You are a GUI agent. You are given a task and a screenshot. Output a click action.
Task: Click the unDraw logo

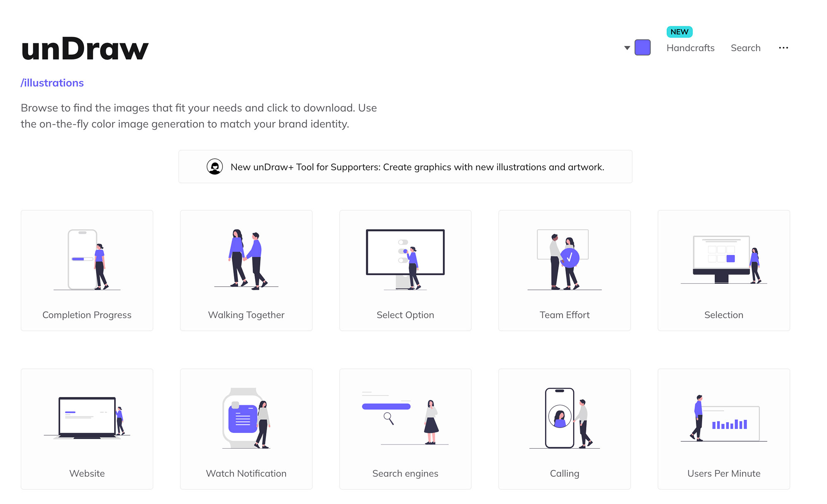click(85, 49)
